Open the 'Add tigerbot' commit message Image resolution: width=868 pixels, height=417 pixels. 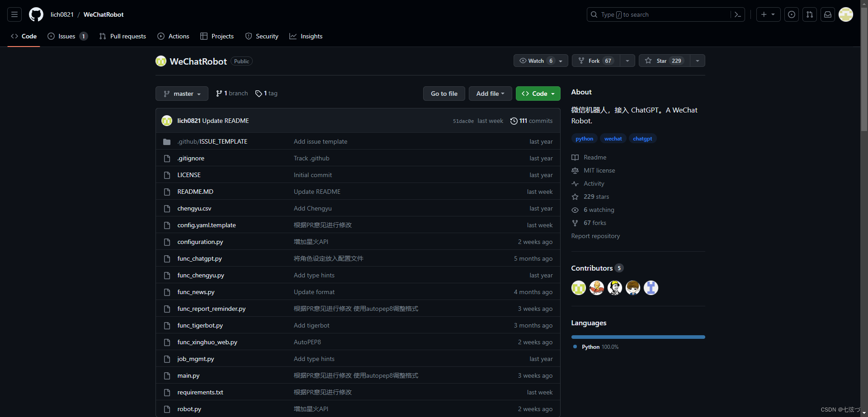311,325
